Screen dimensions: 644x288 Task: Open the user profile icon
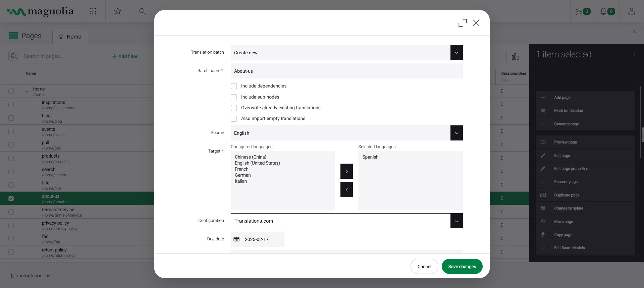(x=631, y=11)
